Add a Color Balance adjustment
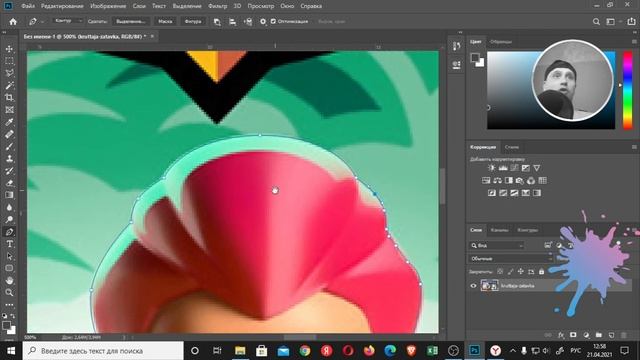Image resolution: width=640 pixels, height=360 pixels. click(x=497, y=180)
